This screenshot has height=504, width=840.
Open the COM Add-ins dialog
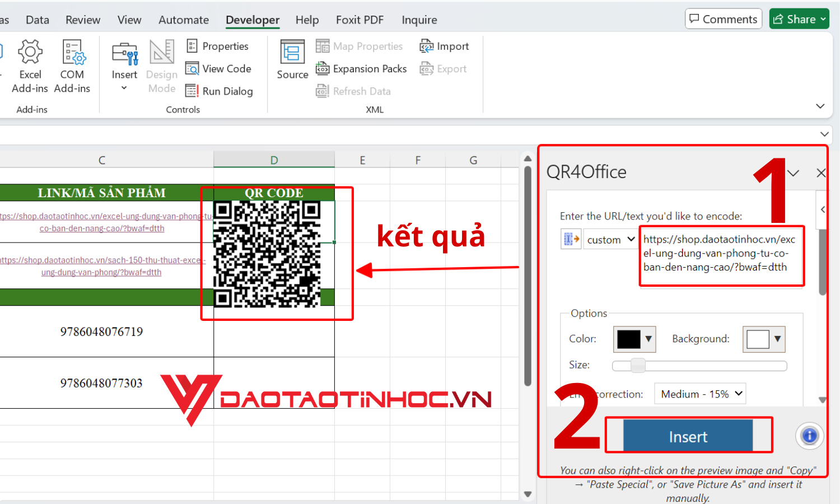pyautogui.click(x=72, y=64)
